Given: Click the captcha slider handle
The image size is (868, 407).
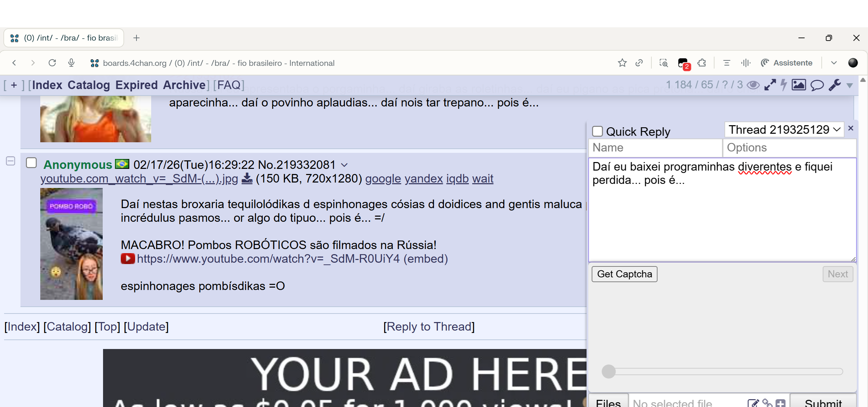Looking at the screenshot, I should (608, 372).
